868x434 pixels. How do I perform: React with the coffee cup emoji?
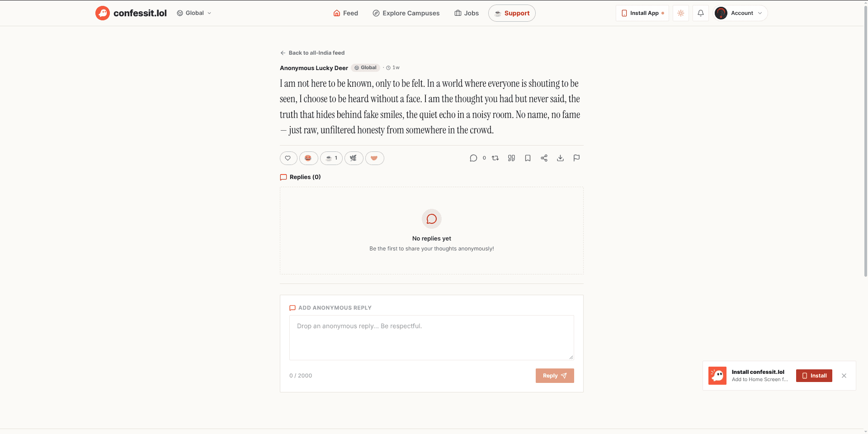click(331, 158)
